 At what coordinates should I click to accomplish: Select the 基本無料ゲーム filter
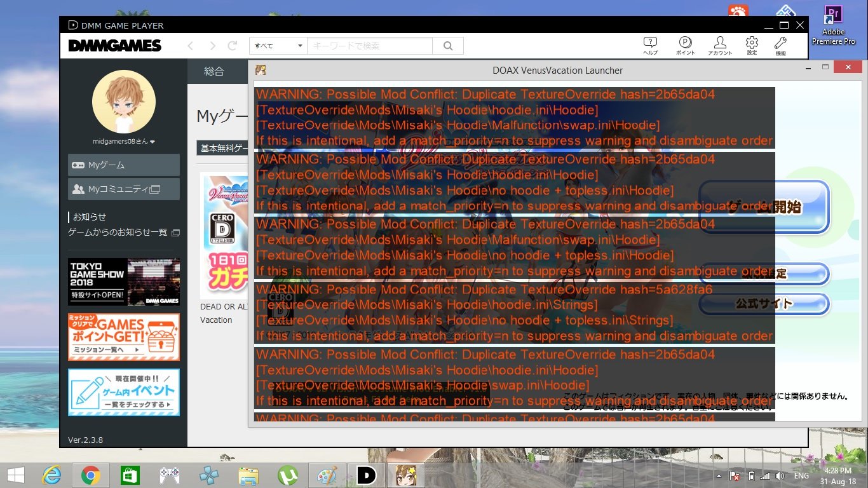[222, 148]
